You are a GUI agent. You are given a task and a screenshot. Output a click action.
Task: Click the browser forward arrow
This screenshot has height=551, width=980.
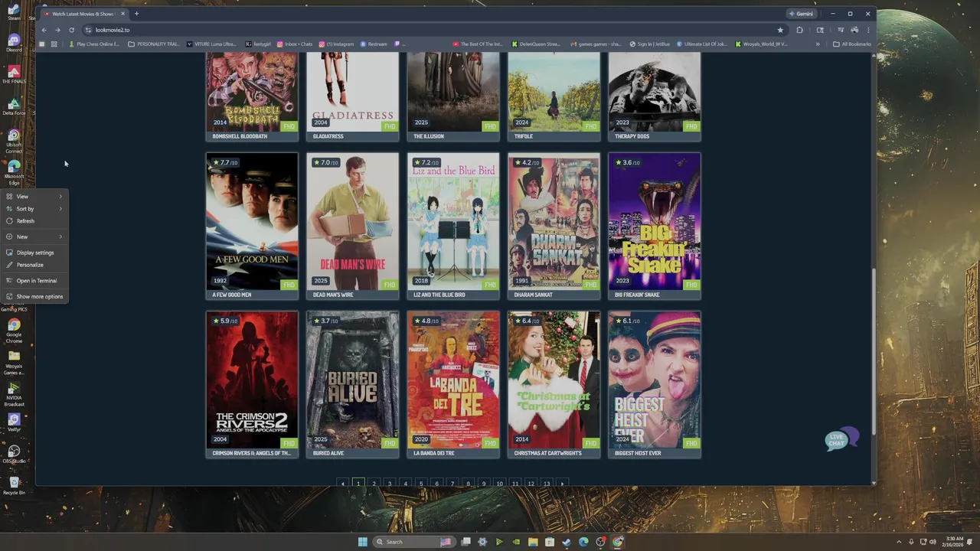click(x=57, y=30)
